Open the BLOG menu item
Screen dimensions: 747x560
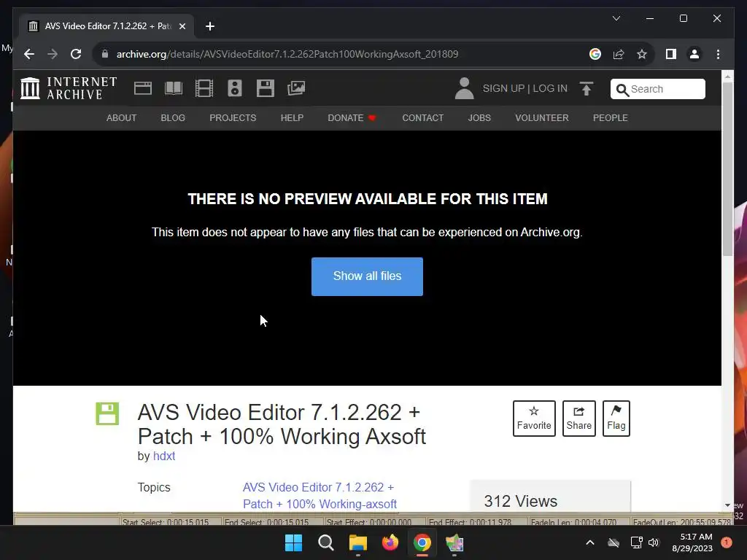[x=173, y=117]
